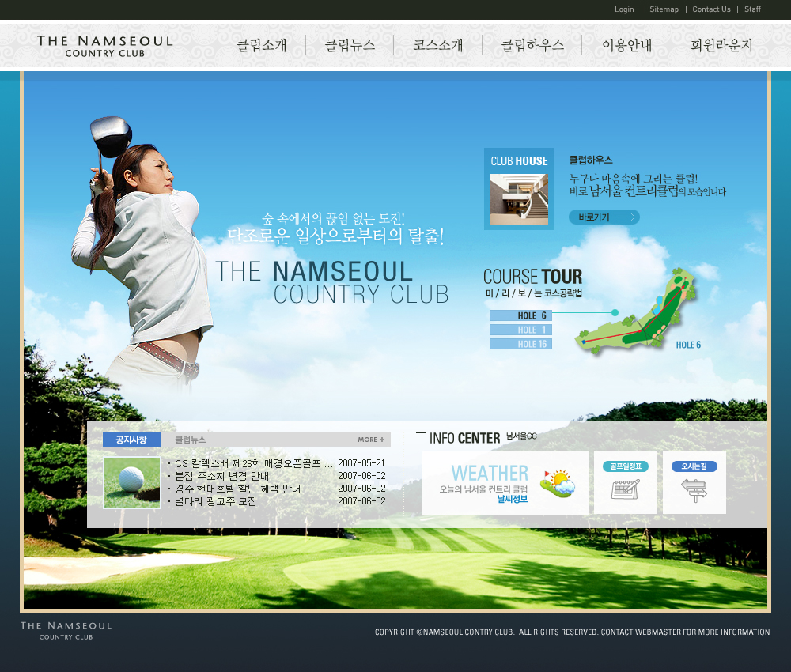The height and width of the screenshot is (672, 791).
Task: Click the 바로가기 arrow button
Action: tap(604, 217)
